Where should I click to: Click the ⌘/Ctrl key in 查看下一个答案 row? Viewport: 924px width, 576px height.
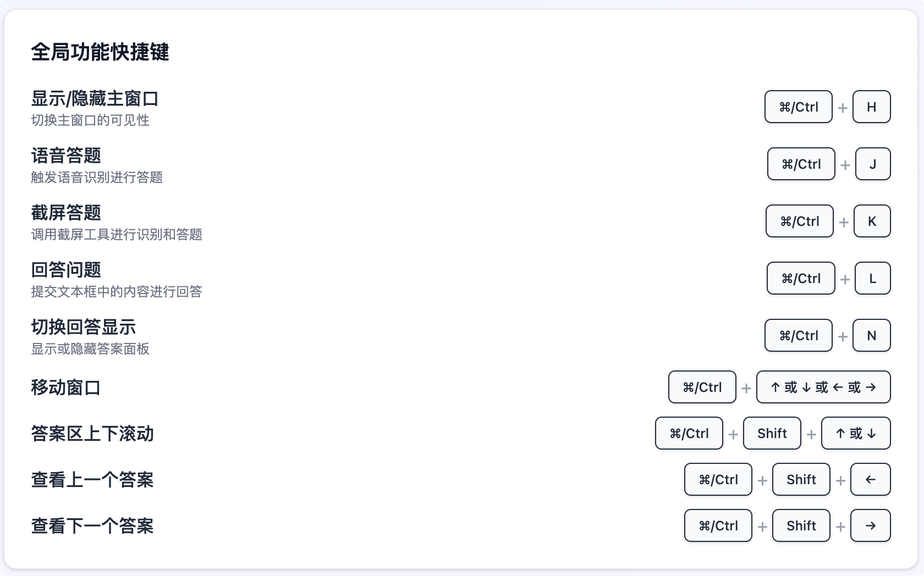coord(718,525)
